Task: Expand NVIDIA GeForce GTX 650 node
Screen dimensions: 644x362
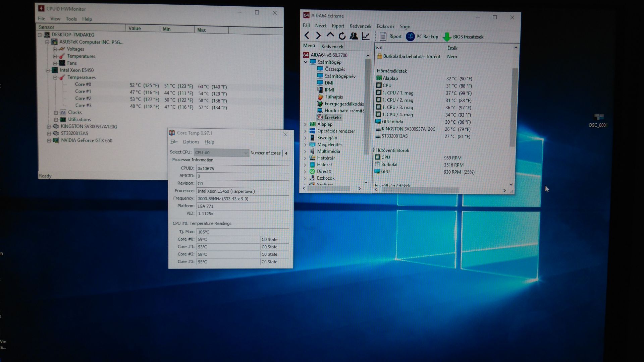Action: coord(49,140)
